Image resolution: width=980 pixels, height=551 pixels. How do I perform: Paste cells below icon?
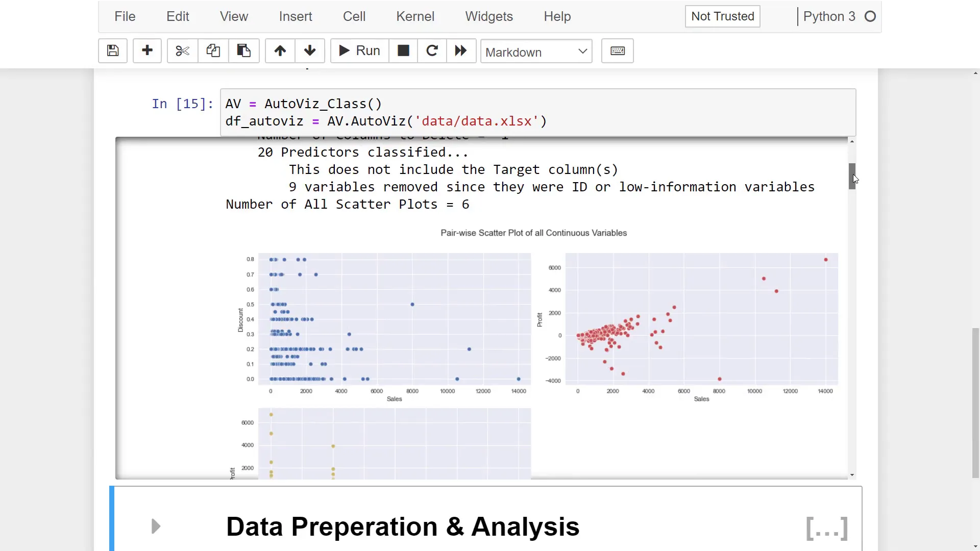tap(243, 51)
